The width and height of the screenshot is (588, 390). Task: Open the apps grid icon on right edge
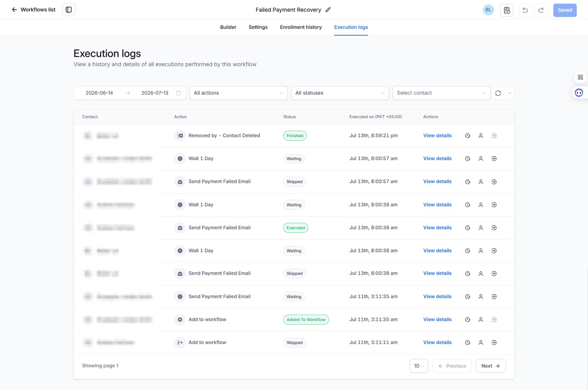[580, 77]
